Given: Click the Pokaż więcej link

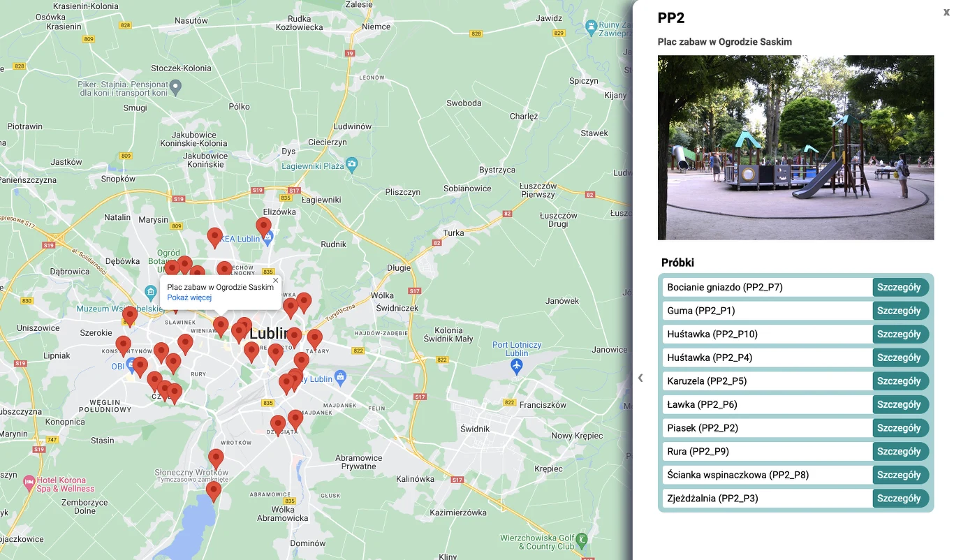Looking at the screenshot, I should pyautogui.click(x=189, y=297).
